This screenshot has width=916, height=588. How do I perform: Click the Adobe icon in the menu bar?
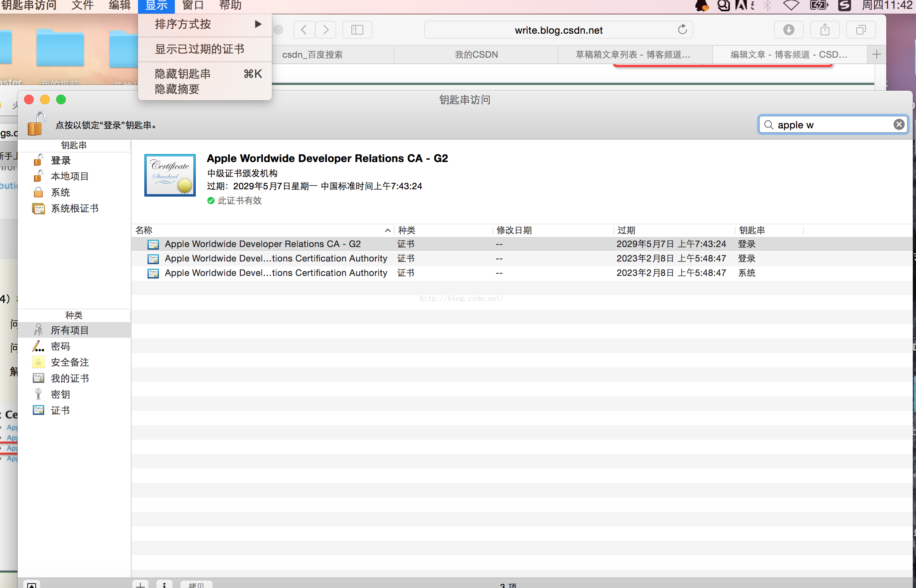pos(741,6)
